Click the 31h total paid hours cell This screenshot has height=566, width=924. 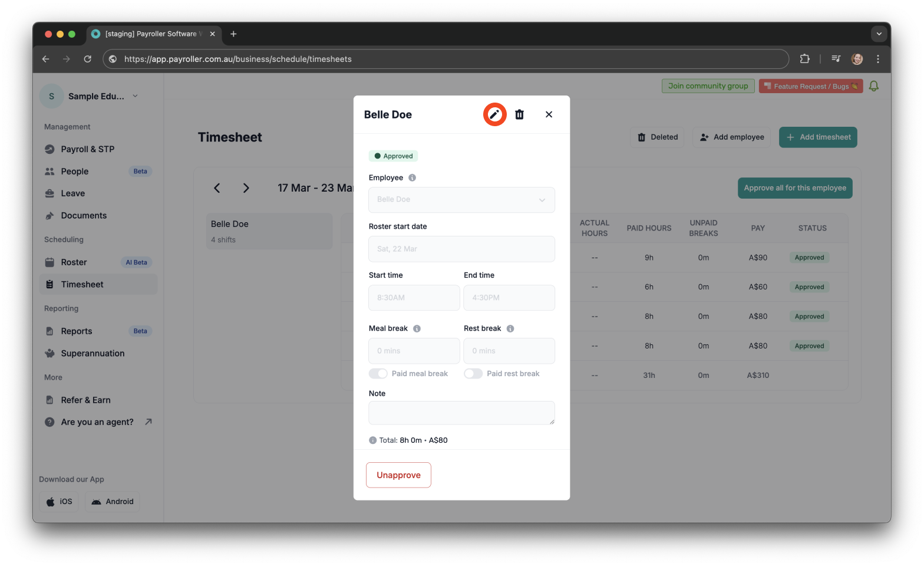click(x=649, y=376)
